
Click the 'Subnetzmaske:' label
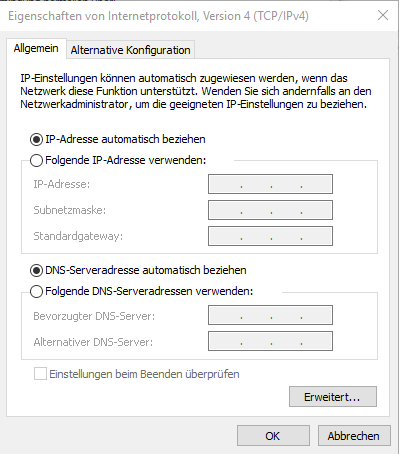coord(70,210)
